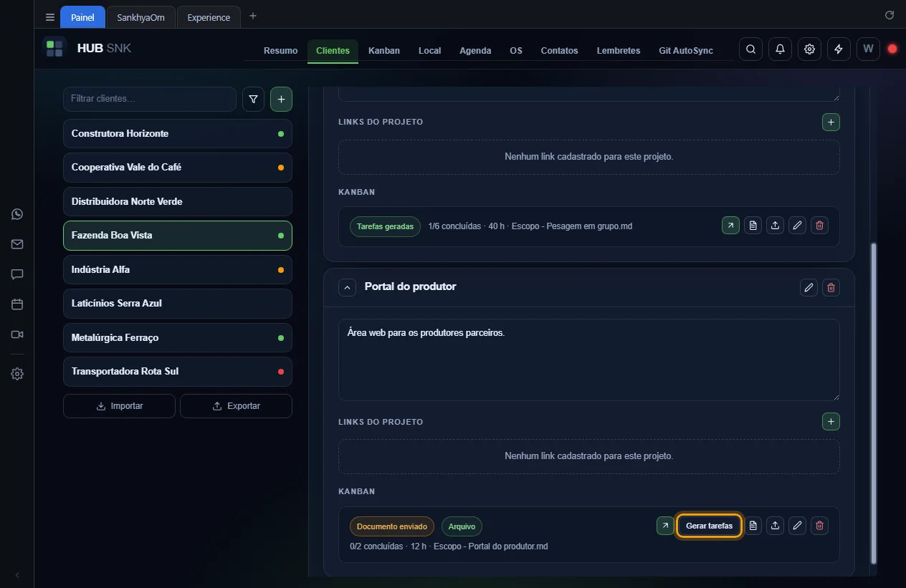Open settings gear in top bar
The image size is (906, 588).
(x=809, y=49)
